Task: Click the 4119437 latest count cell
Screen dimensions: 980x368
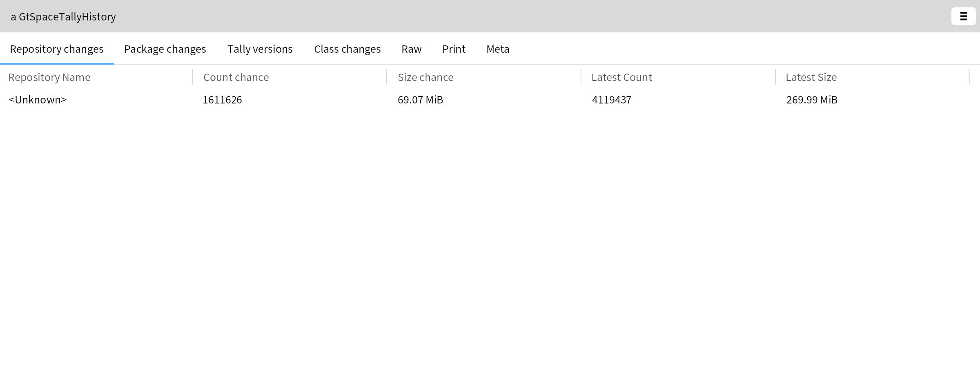Action: 611,100
